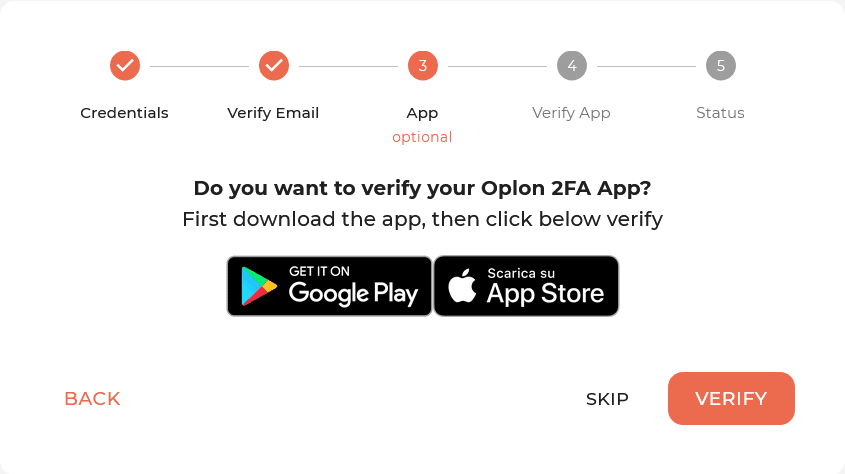This screenshot has height=474, width=845.
Task: Click the orange VERIFY button
Action: [731, 399]
